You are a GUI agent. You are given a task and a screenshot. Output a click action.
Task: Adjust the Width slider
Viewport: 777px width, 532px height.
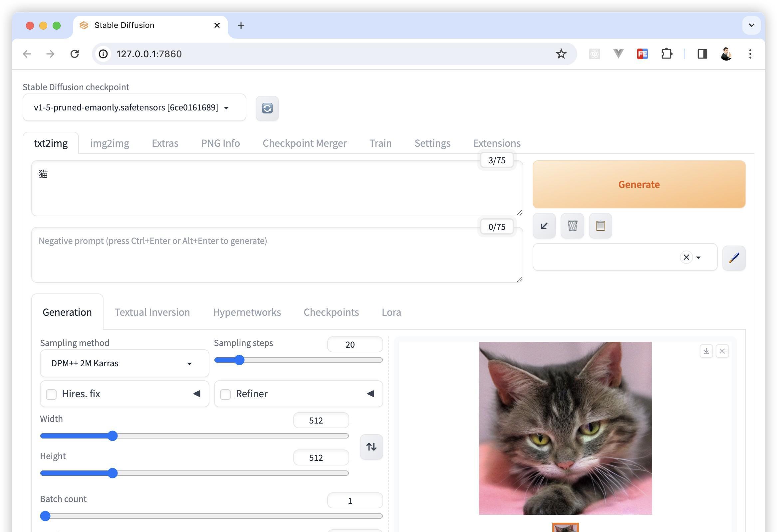[194, 436]
